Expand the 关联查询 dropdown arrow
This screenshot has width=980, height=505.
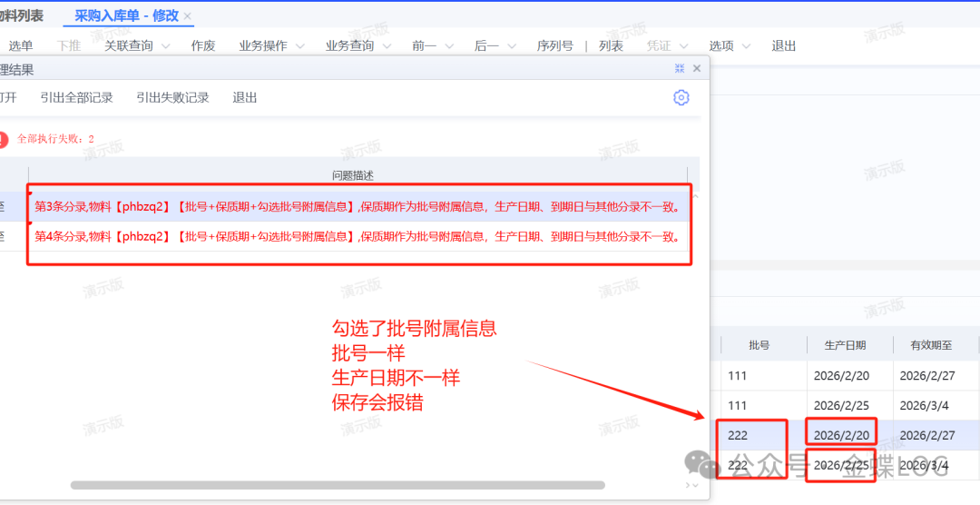coord(165,46)
